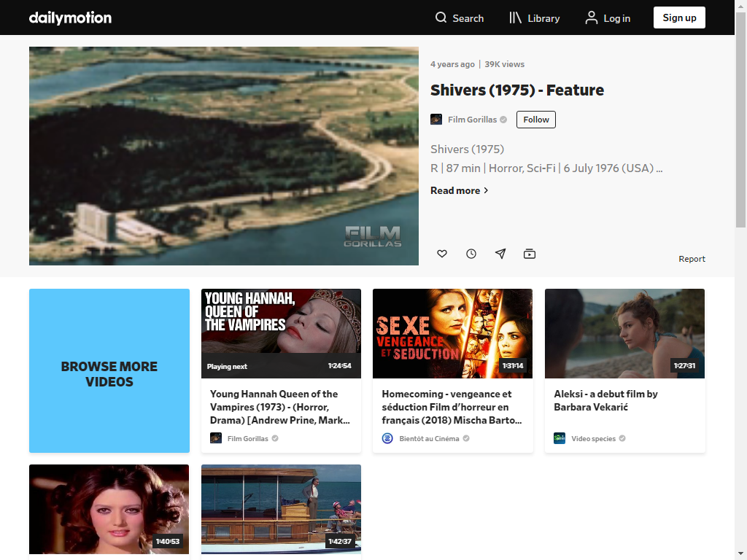
Task: Click Film Gorillas name under Young Hannah card
Action: (248, 438)
